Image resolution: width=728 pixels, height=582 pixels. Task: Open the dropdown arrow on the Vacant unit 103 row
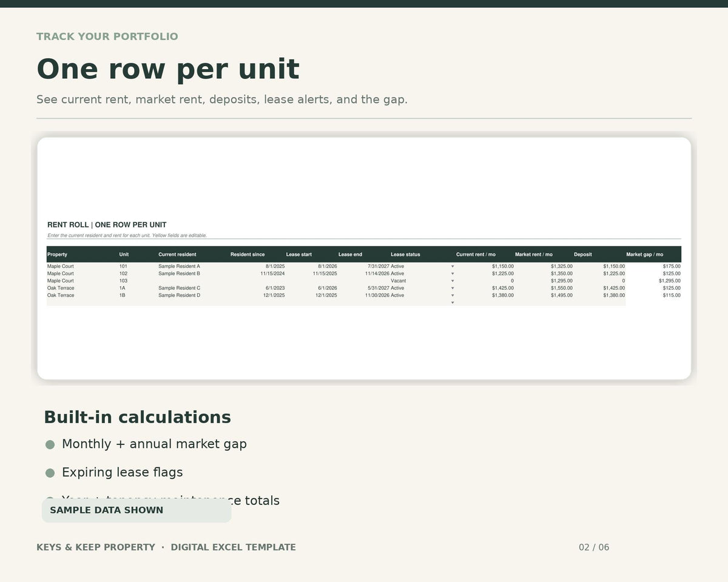pos(453,281)
